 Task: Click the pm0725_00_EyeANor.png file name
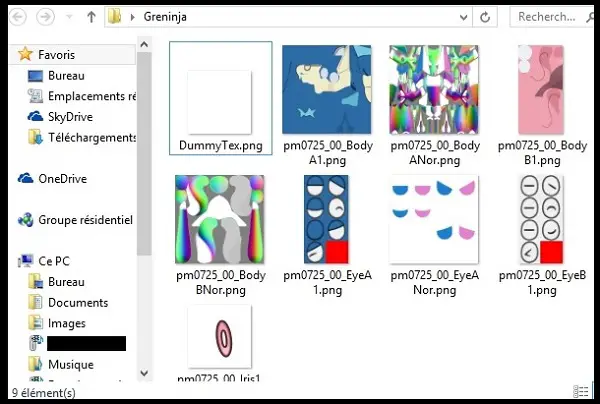pyautogui.click(x=435, y=282)
